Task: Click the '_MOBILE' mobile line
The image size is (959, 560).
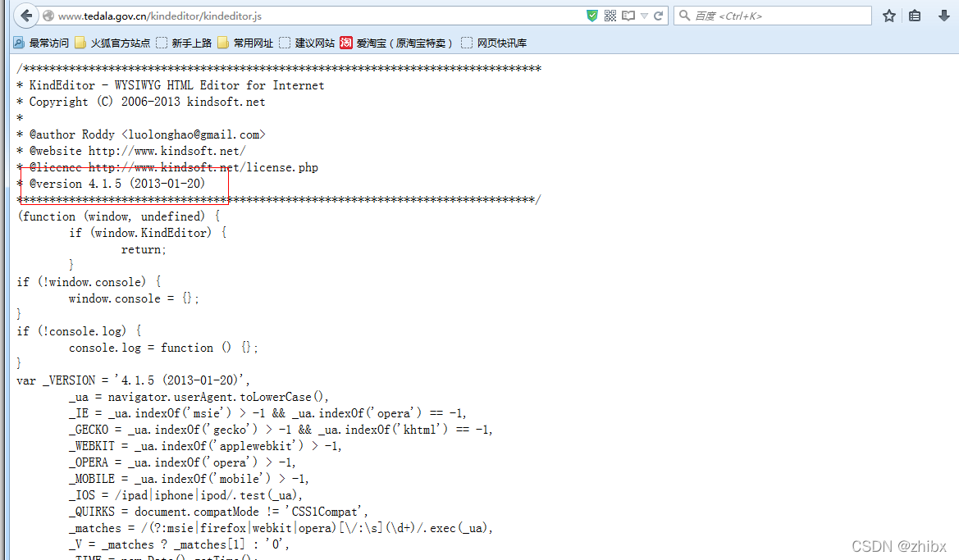Action: tap(189, 478)
